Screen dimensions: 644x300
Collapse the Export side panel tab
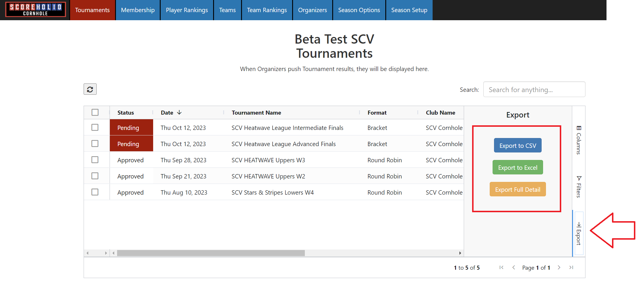coord(579,233)
